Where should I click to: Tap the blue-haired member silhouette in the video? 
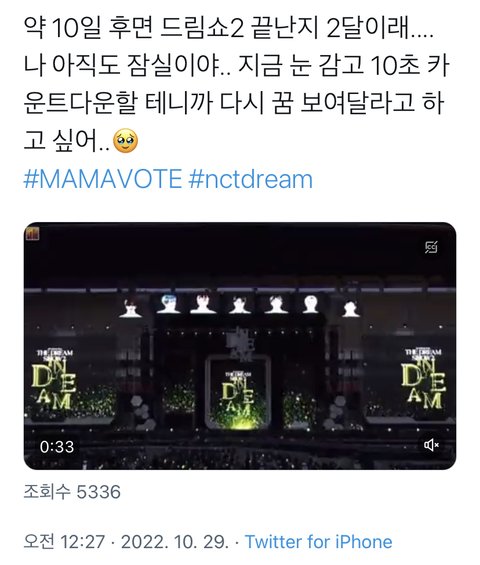[x=169, y=303]
